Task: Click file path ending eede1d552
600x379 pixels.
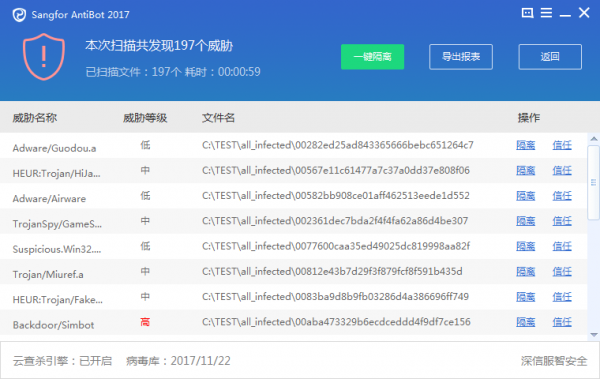Action: click(x=336, y=196)
